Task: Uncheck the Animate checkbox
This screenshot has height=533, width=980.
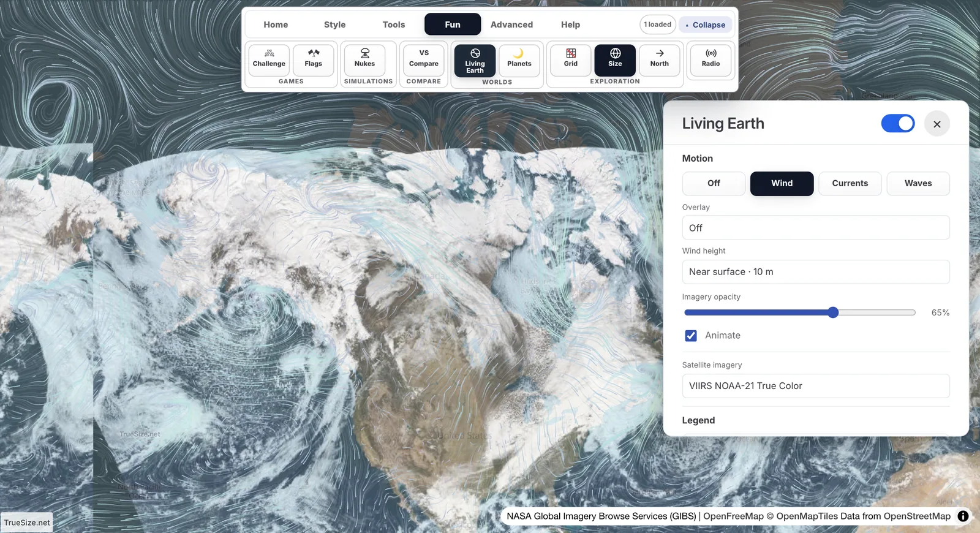Action: click(691, 336)
